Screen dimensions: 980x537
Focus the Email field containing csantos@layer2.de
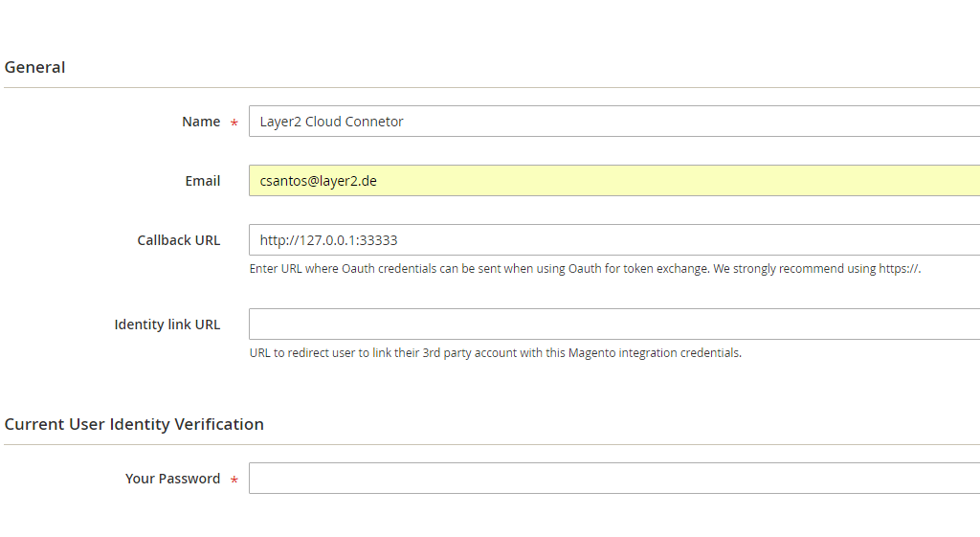click(x=612, y=181)
